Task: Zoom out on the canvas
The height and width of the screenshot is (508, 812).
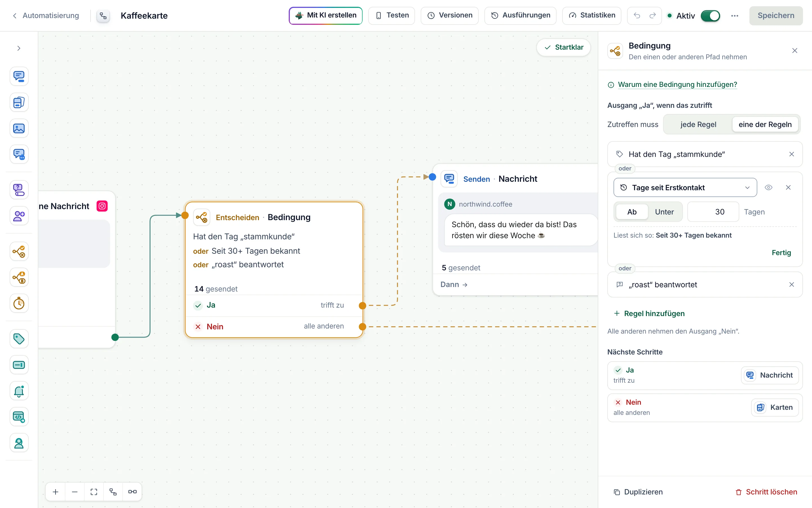Action: click(x=75, y=492)
